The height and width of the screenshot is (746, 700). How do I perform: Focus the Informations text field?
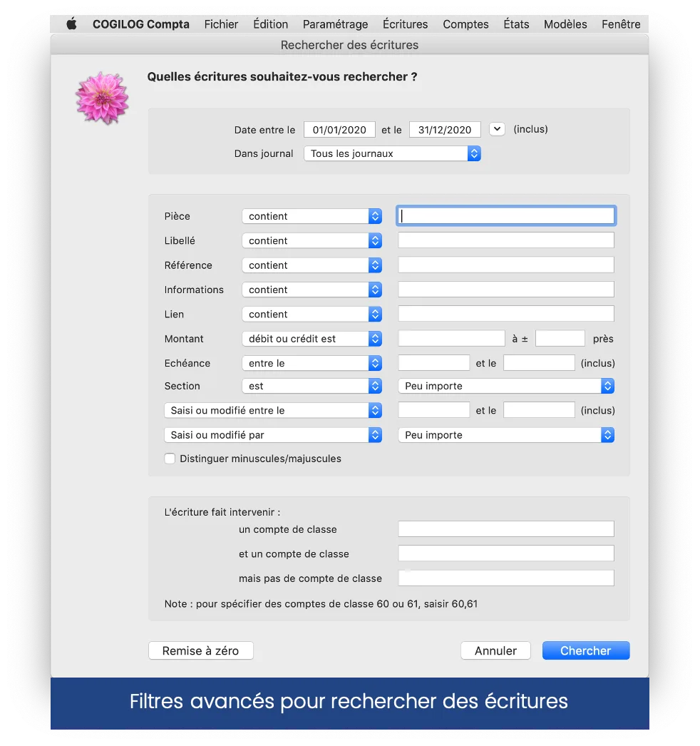coord(506,290)
